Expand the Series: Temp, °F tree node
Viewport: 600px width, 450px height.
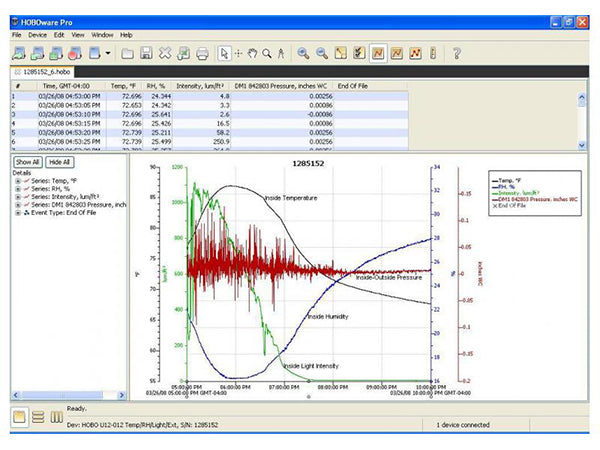pyautogui.click(x=17, y=181)
